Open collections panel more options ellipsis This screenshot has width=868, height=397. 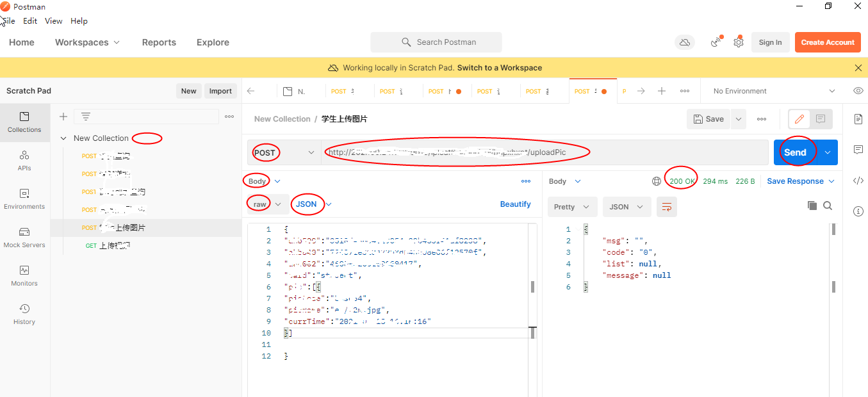point(229,117)
